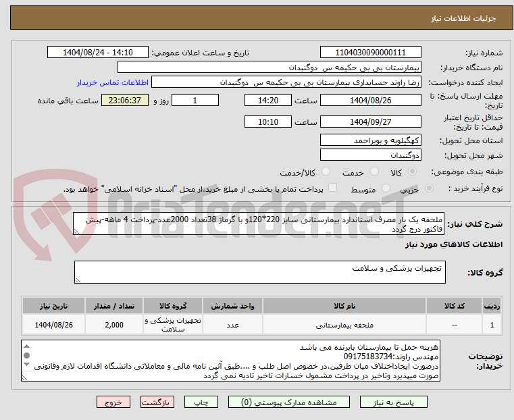The image size is (514, 420).
Task: Click the price validity date 1404/09/27 field
Action: pyautogui.click(x=370, y=122)
